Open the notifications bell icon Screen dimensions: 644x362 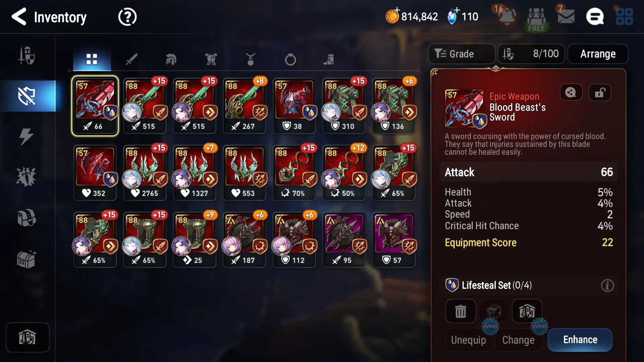507,16
